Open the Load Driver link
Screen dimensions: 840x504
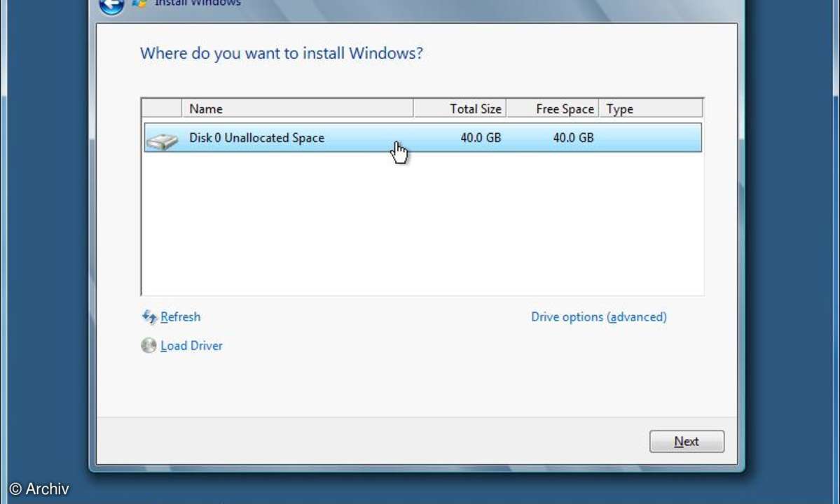coord(191,346)
